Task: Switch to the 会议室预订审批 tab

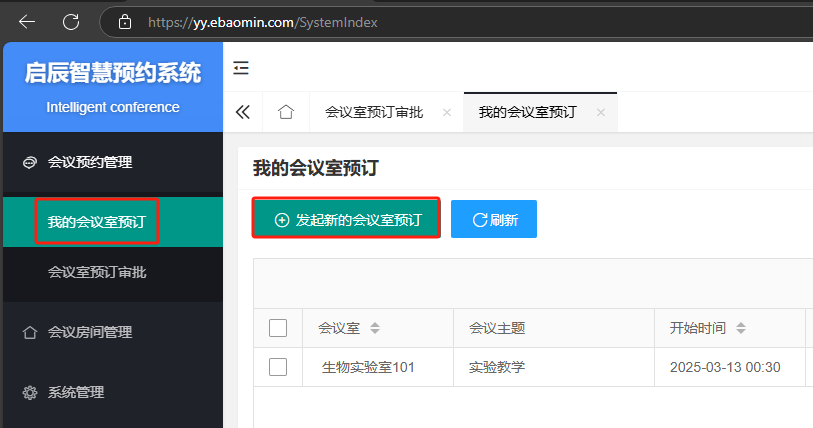Action: coord(374,112)
